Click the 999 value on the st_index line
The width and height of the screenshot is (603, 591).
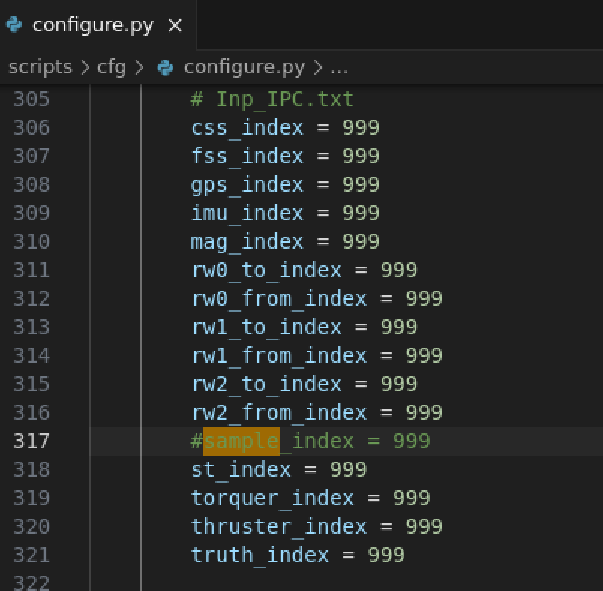pos(348,469)
